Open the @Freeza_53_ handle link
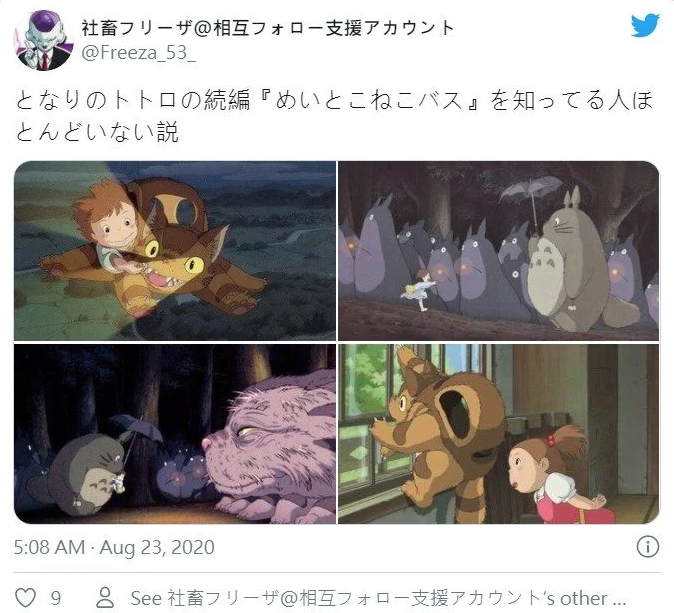 tap(138, 53)
